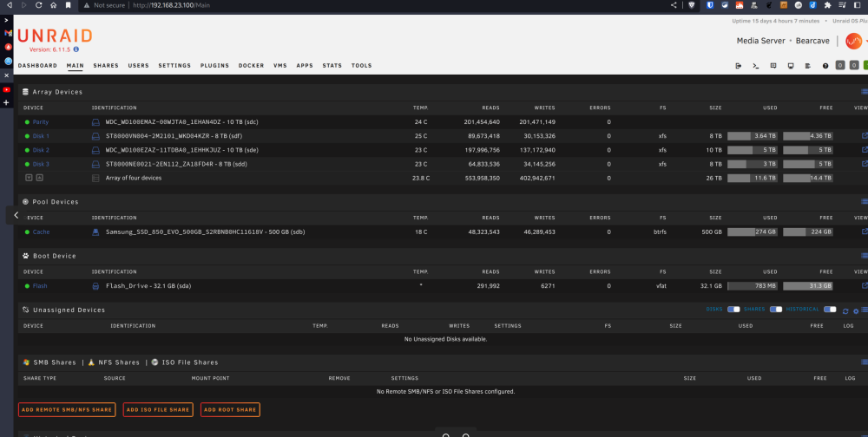Collapse the browser sidebar chevron arrow
Image resolution: width=868 pixels, height=437 pixels.
tap(16, 215)
